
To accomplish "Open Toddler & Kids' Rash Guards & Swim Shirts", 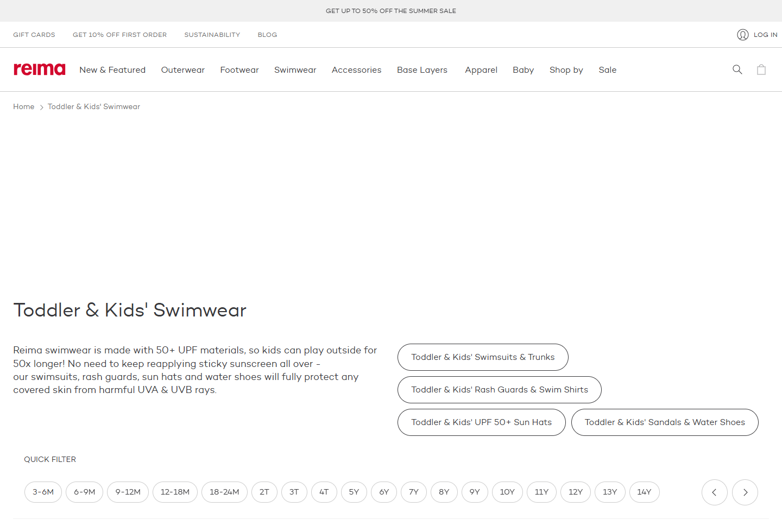I will point(500,390).
